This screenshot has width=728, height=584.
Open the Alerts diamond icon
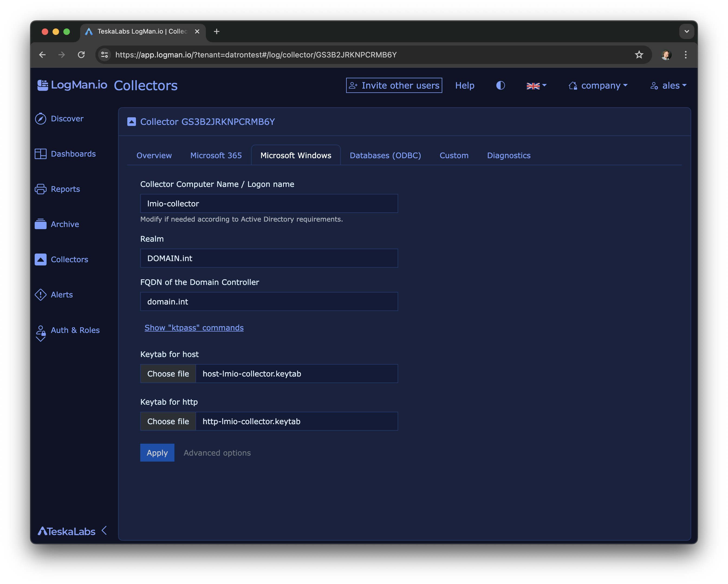pyautogui.click(x=41, y=294)
